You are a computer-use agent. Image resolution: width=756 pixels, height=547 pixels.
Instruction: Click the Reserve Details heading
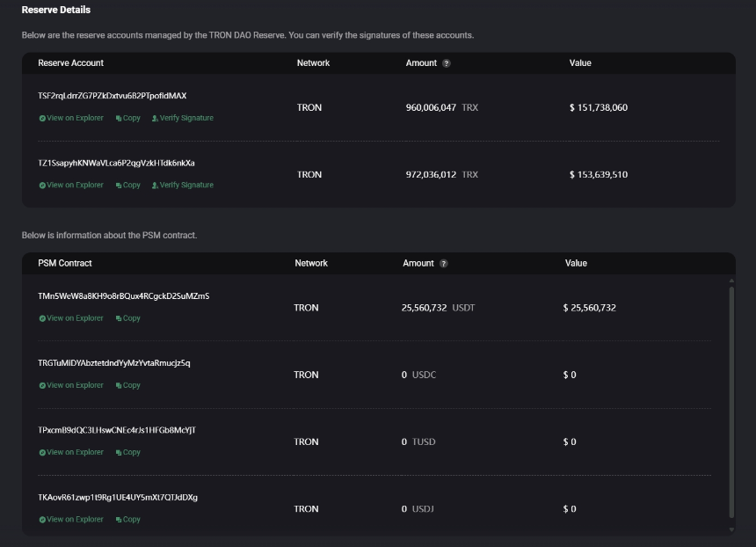tap(56, 10)
